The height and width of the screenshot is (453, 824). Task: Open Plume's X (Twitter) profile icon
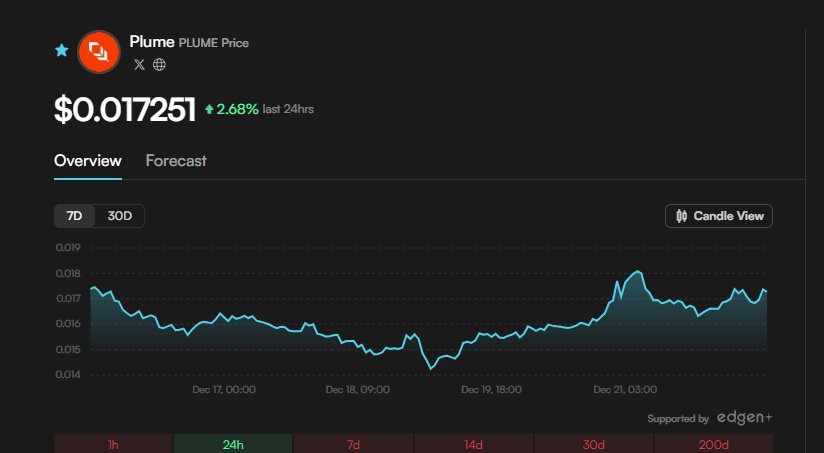[139, 65]
